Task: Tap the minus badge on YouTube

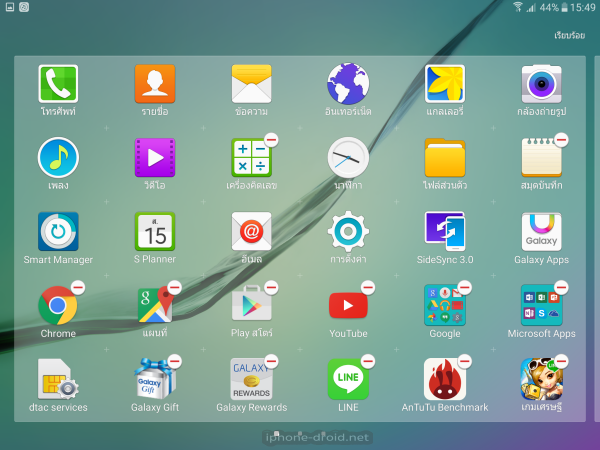Action: [368, 287]
